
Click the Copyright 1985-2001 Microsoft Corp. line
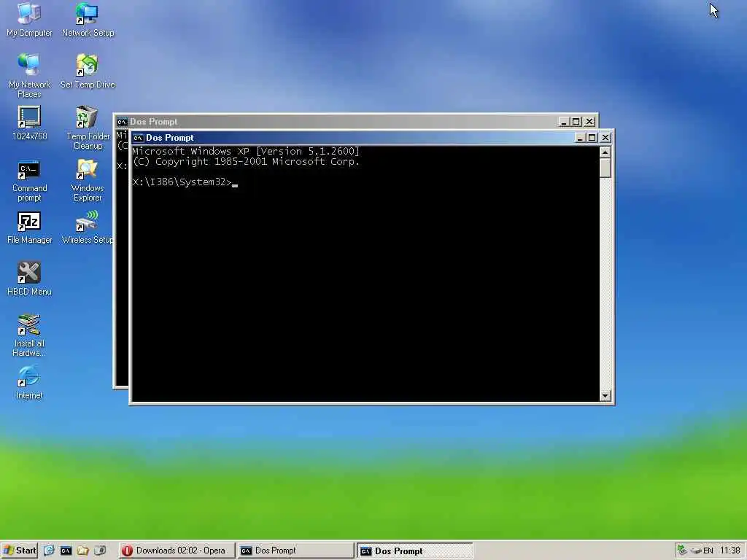pos(246,162)
